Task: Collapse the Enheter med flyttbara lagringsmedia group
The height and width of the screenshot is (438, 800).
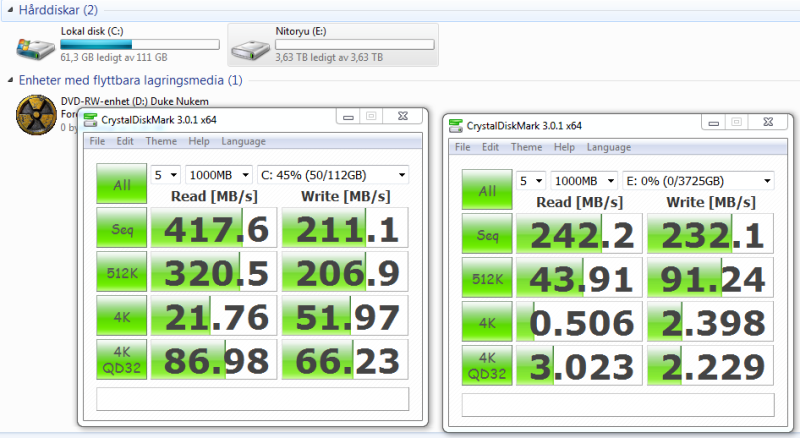Action: pos(10,80)
